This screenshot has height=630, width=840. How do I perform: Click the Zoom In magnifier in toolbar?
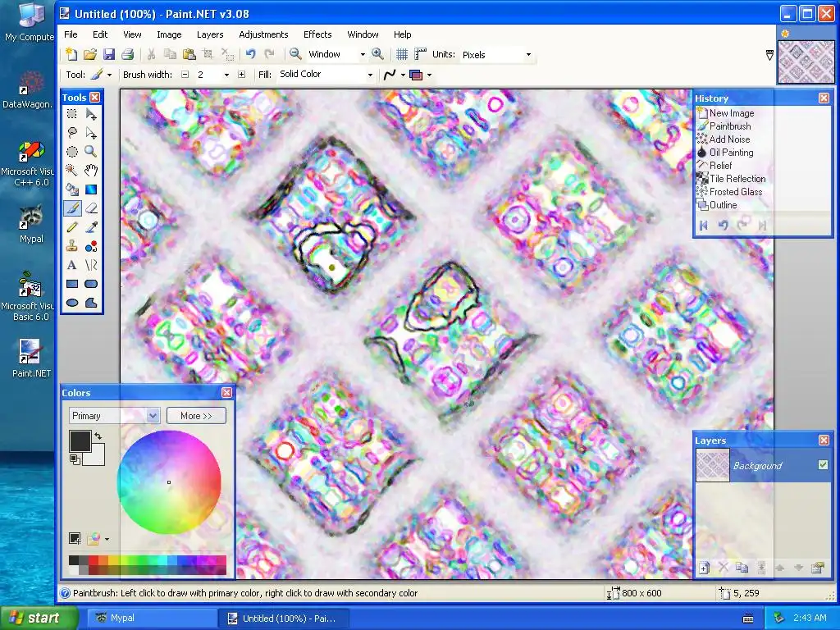click(377, 54)
